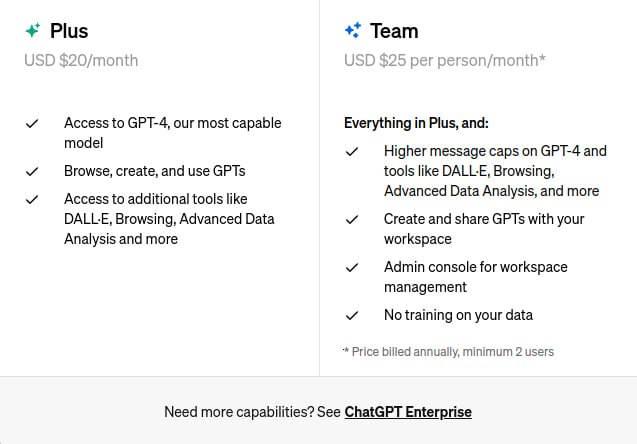Viewport: 637px width, 444px height.
Task: Click "No training on your data" text
Action: click(458, 315)
